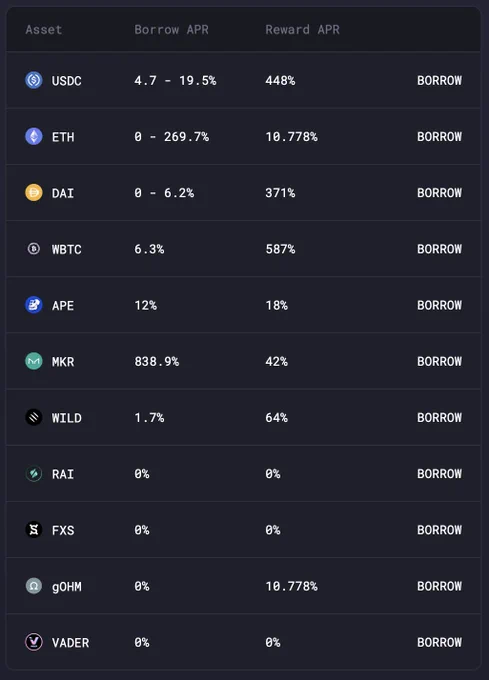The height and width of the screenshot is (680, 489).
Task: Select the APE token icon
Action: coord(34,305)
